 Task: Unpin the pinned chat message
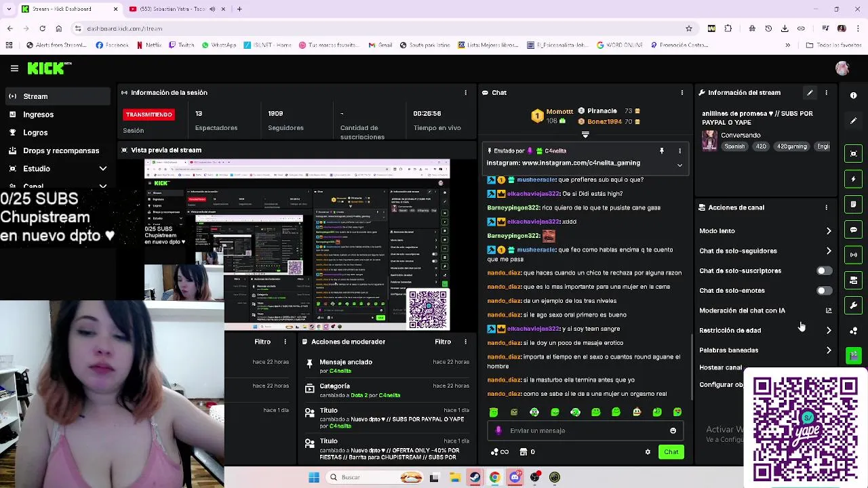tap(661, 150)
